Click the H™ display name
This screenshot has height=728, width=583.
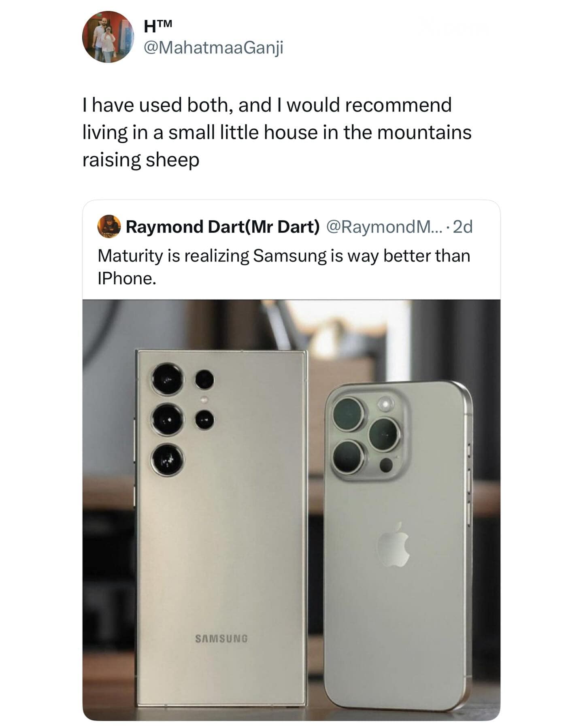click(158, 27)
